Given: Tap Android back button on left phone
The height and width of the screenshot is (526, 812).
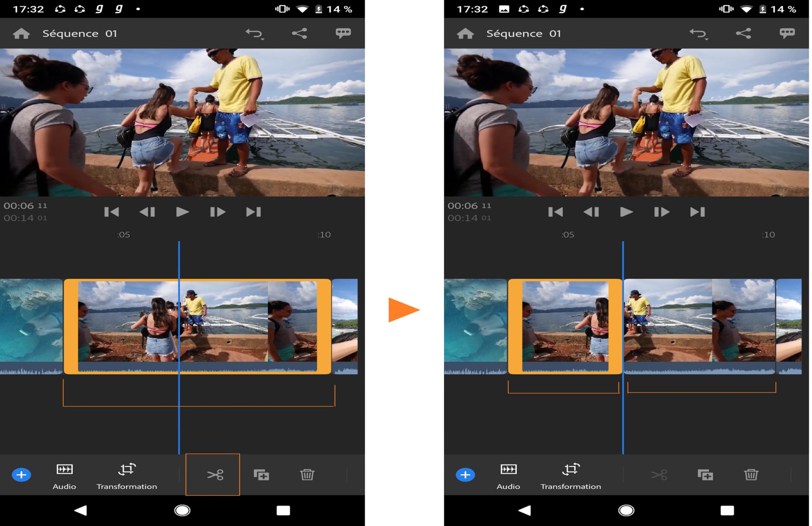Looking at the screenshot, I should pyautogui.click(x=80, y=510).
